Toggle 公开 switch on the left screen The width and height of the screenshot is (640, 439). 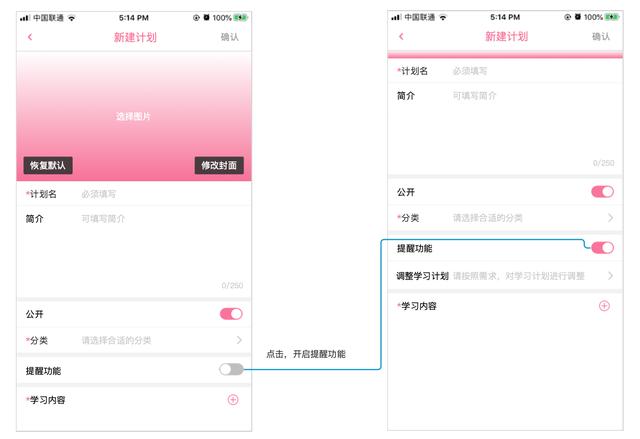pyautogui.click(x=231, y=314)
